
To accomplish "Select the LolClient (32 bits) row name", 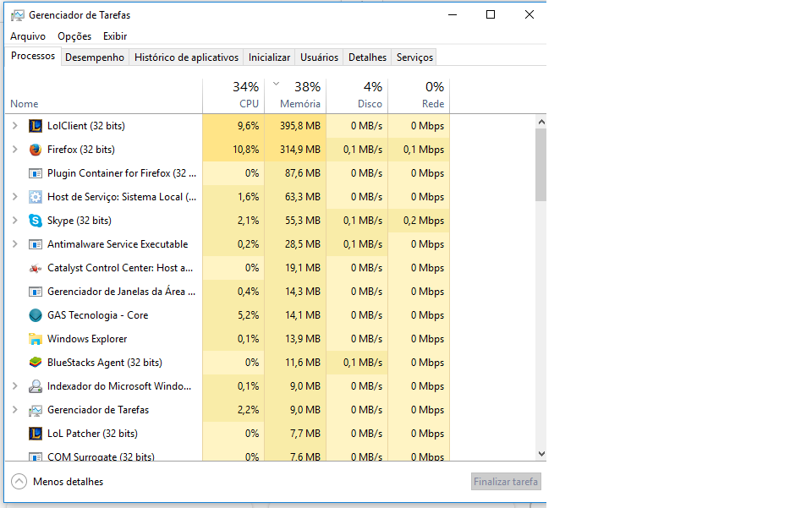I will (x=86, y=126).
